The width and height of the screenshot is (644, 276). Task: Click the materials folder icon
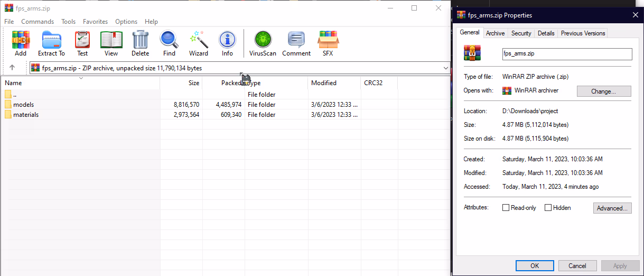click(8, 115)
